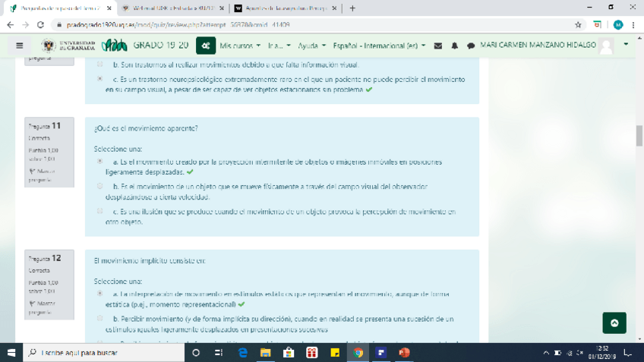
Task: Open PowerPoint from taskbar
Action: [404, 353]
